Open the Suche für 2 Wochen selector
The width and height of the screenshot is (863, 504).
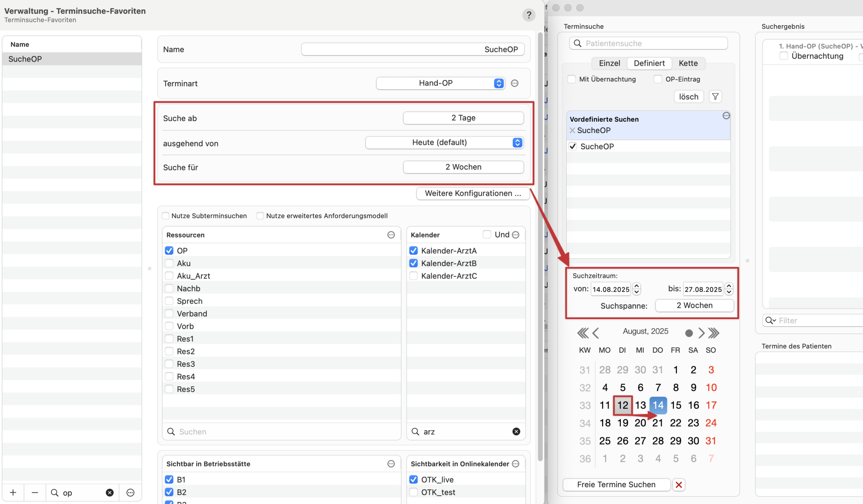[x=464, y=167]
